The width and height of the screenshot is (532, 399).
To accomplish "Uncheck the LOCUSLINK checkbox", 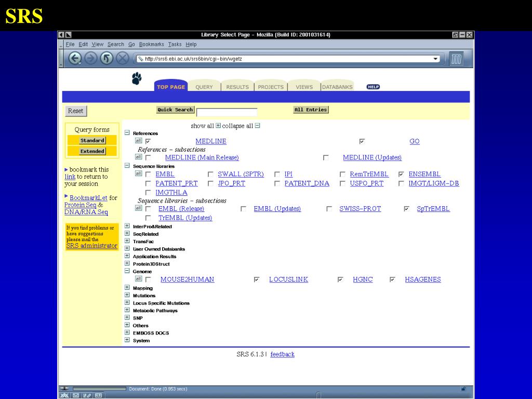I will click(x=257, y=279).
